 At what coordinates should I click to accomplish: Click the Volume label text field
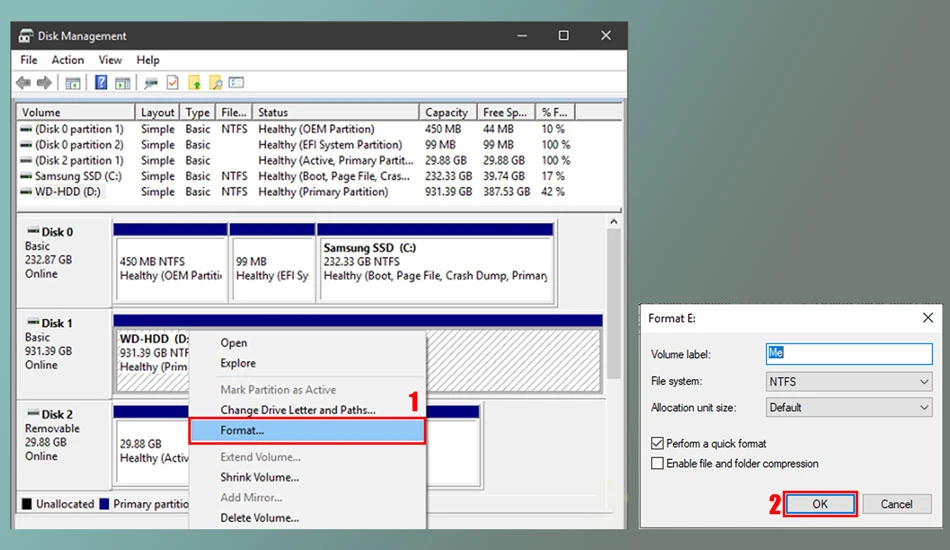pos(849,353)
